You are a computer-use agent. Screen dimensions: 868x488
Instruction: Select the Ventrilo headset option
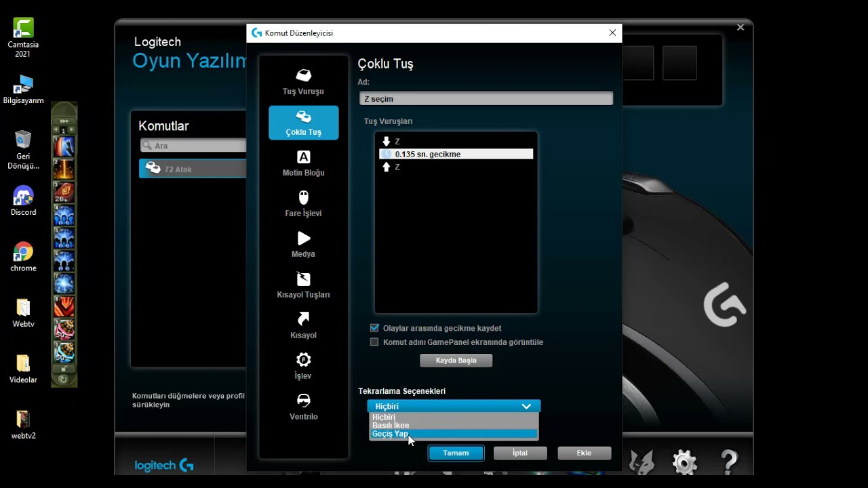303,407
